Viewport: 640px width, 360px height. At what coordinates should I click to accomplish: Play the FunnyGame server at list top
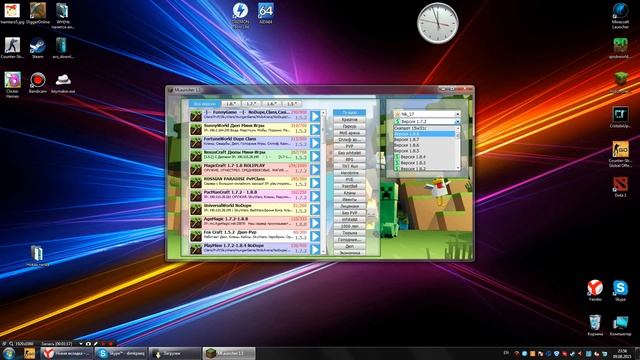coord(315,116)
